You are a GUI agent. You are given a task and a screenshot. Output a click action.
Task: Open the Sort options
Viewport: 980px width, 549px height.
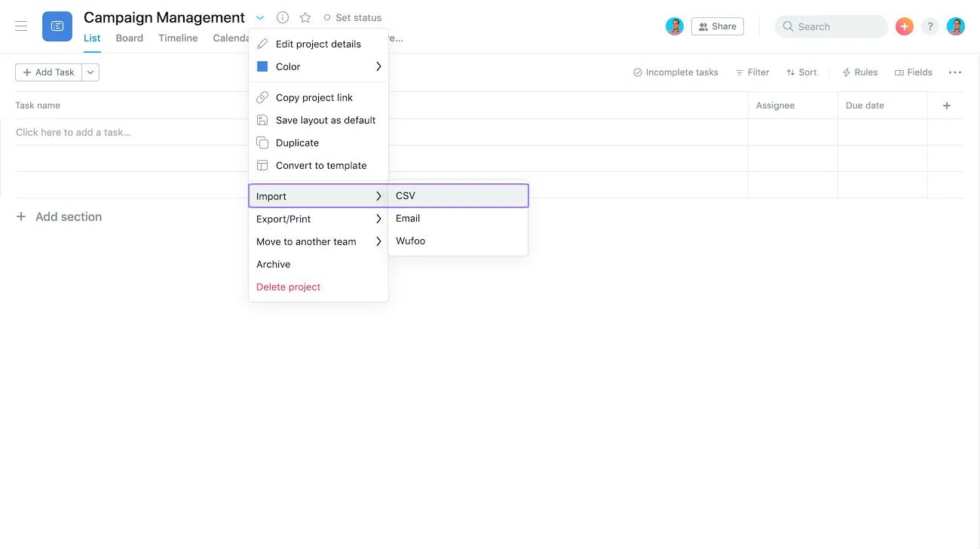pyautogui.click(x=801, y=72)
